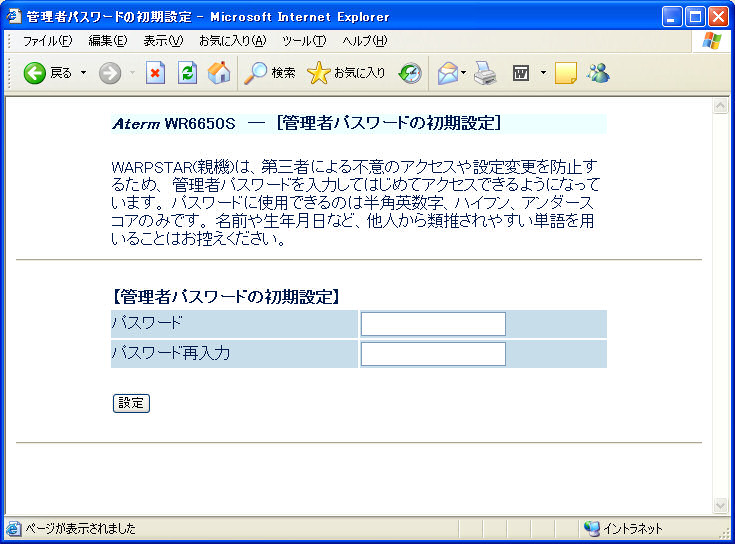
Task: Expand the Word edit icon dropdown arrow
Action: tap(543, 73)
